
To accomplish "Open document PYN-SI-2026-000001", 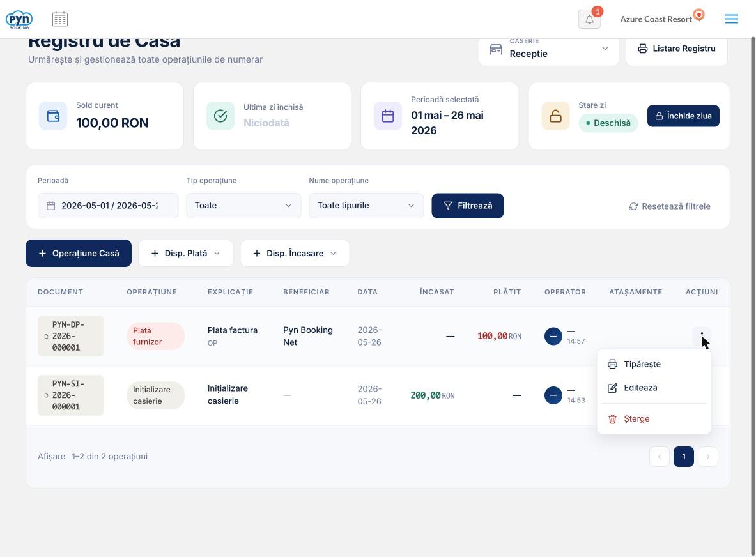I will (71, 395).
